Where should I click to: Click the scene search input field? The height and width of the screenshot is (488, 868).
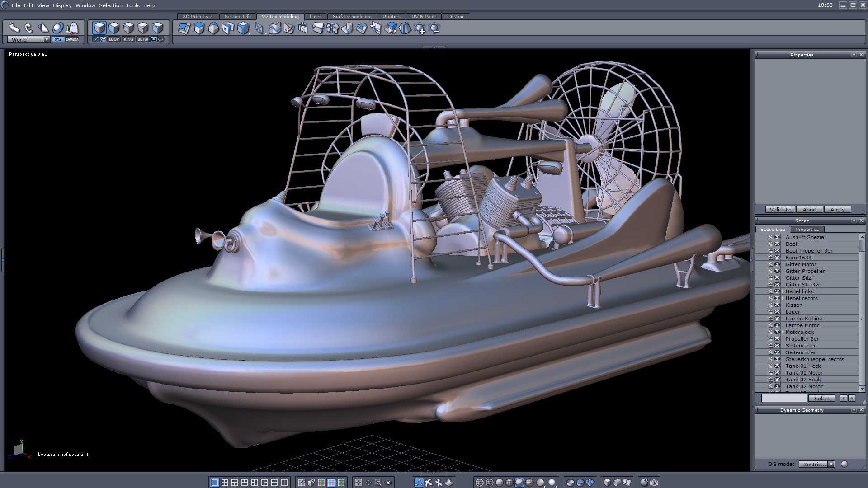783,398
